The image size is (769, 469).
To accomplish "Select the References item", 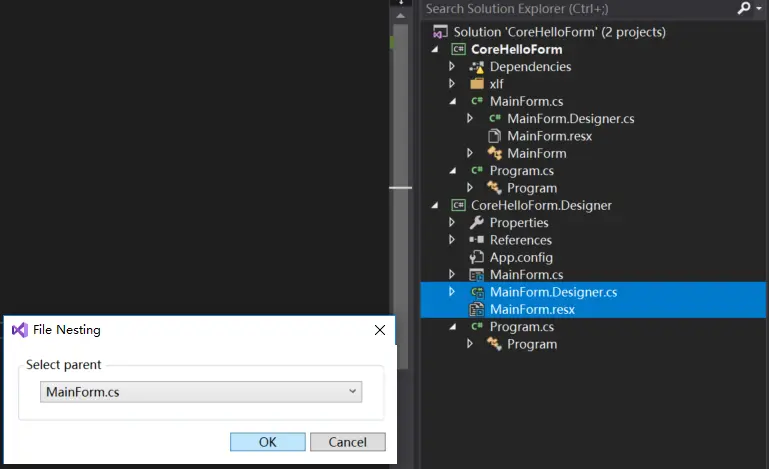I will tap(521, 240).
